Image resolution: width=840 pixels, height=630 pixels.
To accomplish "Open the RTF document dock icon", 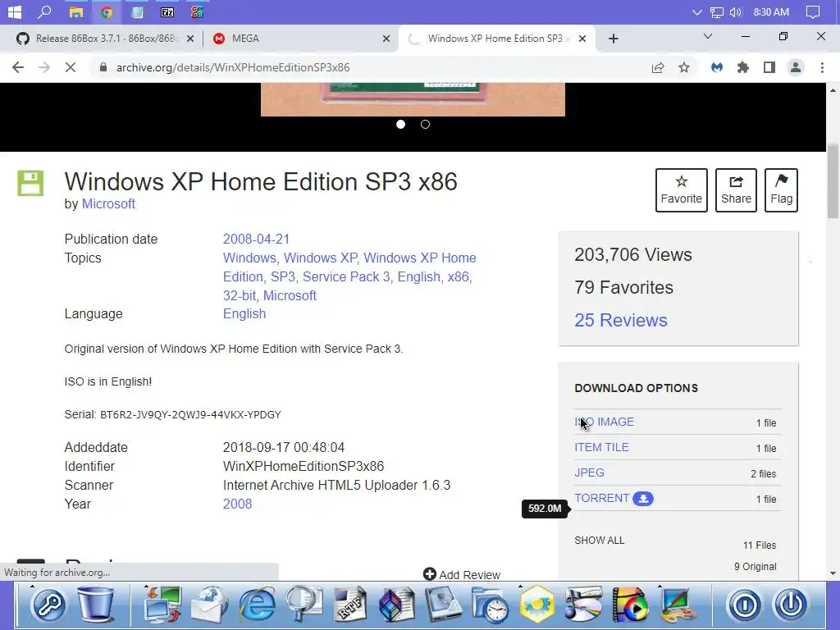I will point(350,605).
